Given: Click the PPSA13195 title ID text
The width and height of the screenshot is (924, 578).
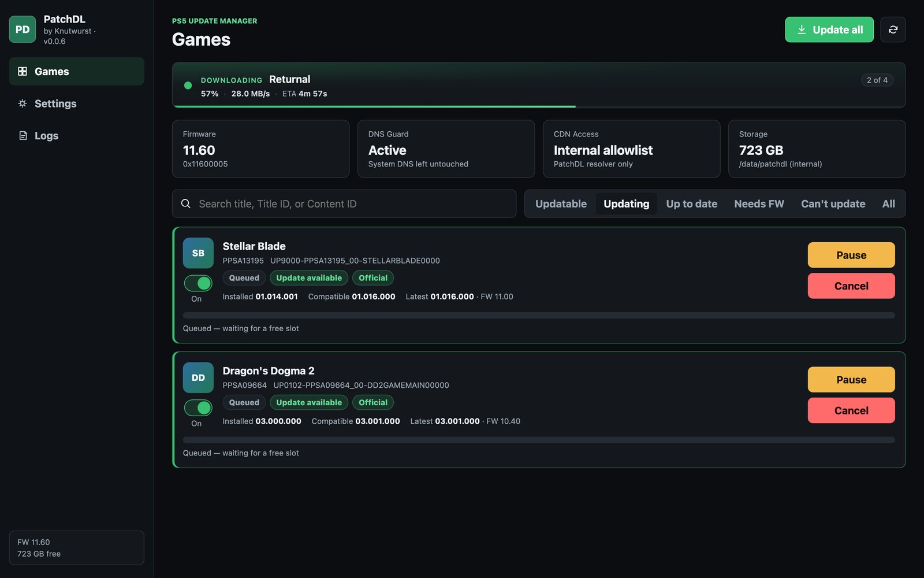Looking at the screenshot, I should point(243,261).
